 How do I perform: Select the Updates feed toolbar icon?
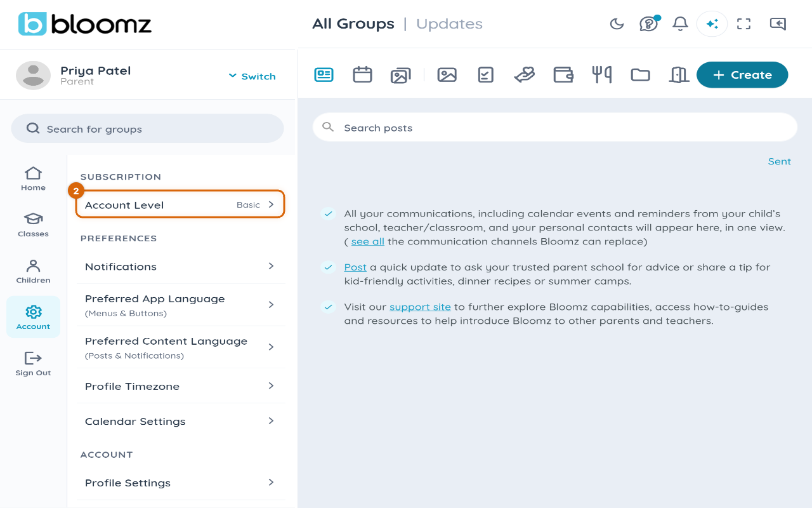pos(324,75)
